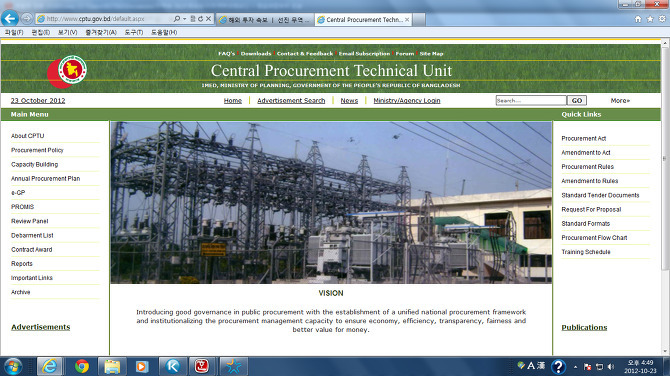Open Favorites star icon
The image size is (670, 376).
coord(650,19)
